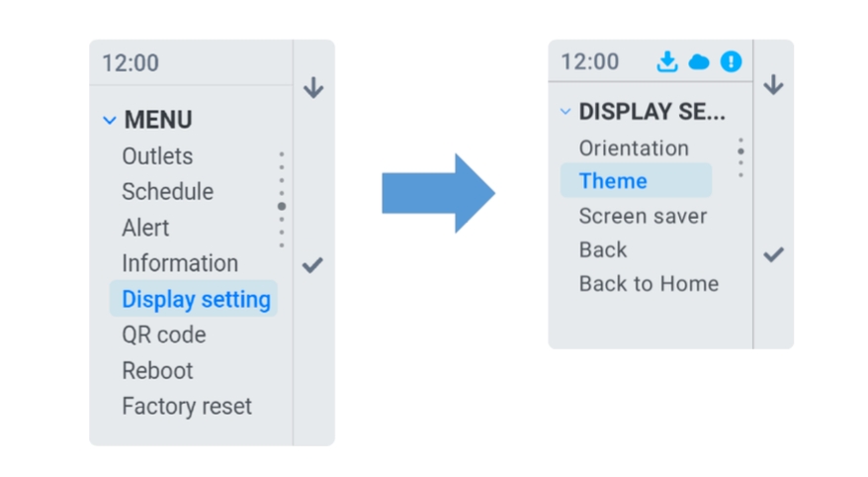Image resolution: width=868 pixels, height=477 pixels.
Task: Click the cloud icon in status bar
Action: pos(699,62)
